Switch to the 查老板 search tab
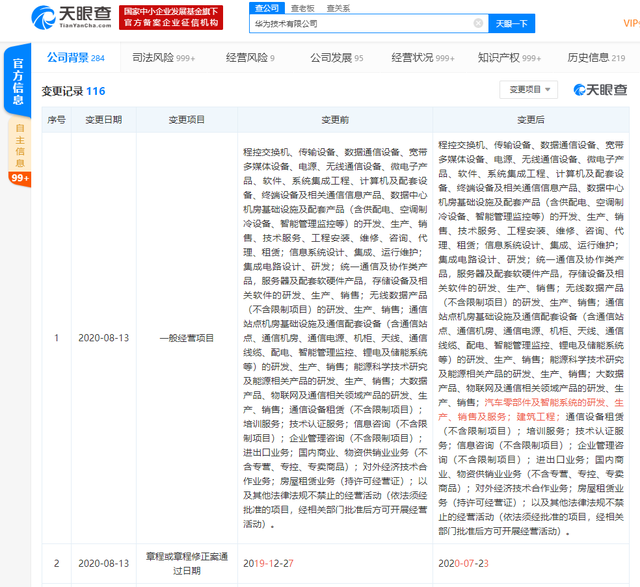This screenshot has height=587, width=640. 302,7
